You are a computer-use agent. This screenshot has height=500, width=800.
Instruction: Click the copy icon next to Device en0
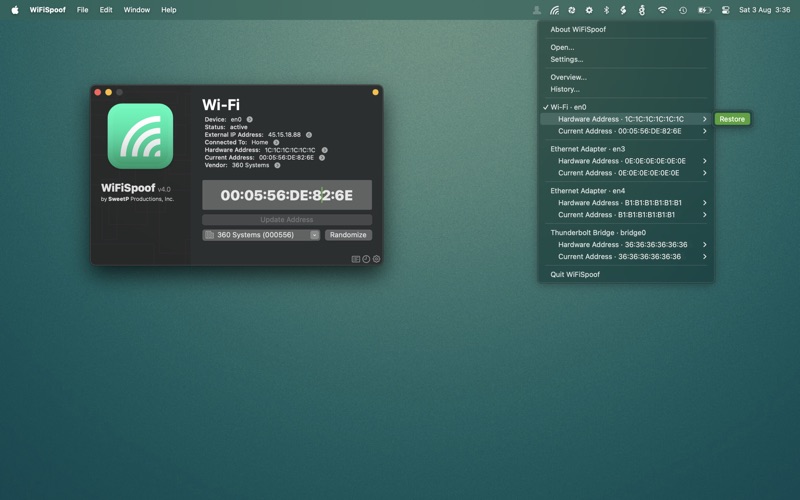249,119
